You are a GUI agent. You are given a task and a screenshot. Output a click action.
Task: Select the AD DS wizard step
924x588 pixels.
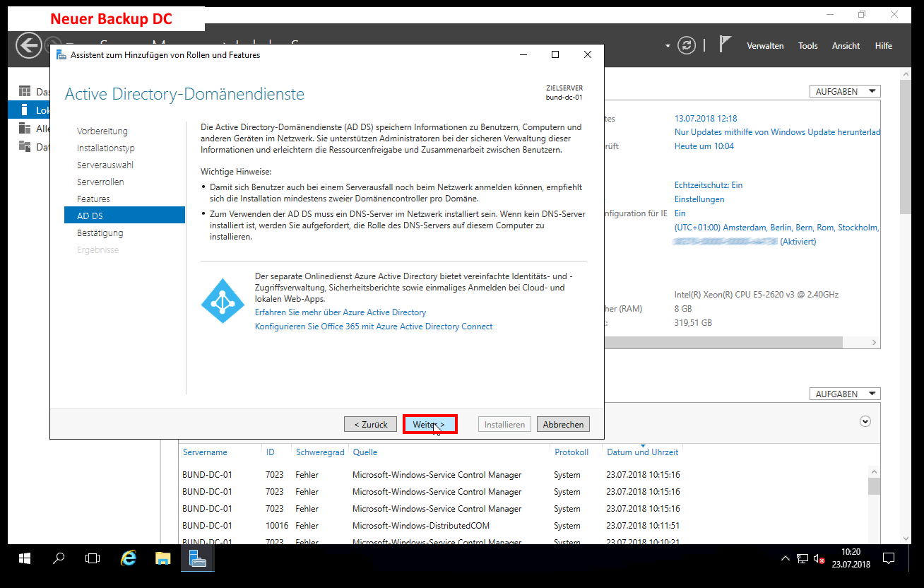[124, 215]
